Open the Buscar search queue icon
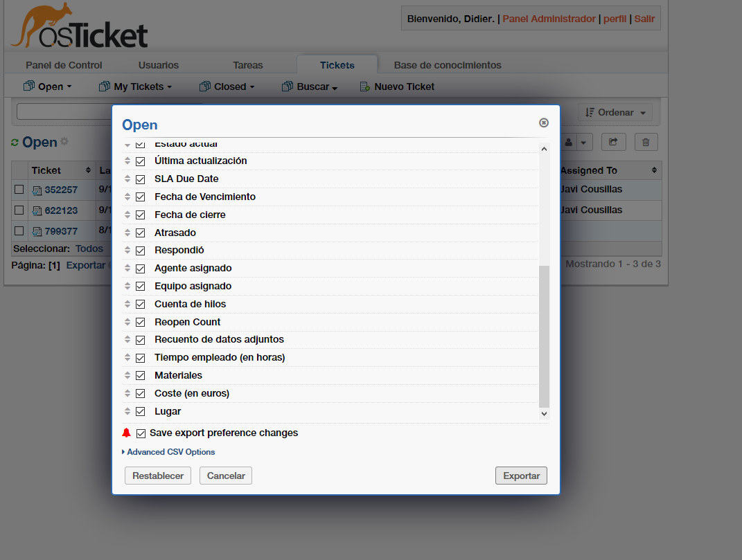Image resolution: width=742 pixels, height=560 pixels. [286, 86]
